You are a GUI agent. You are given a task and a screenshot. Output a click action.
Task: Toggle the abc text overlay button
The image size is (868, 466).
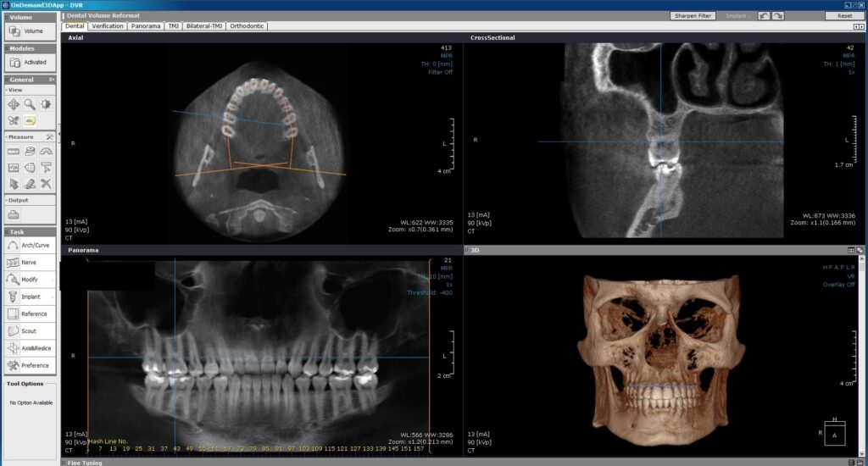pyautogui.click(x=30, y=120)
